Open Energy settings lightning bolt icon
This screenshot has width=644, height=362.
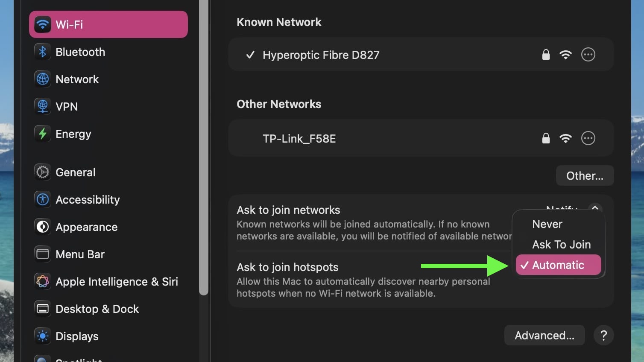(43, 134)
